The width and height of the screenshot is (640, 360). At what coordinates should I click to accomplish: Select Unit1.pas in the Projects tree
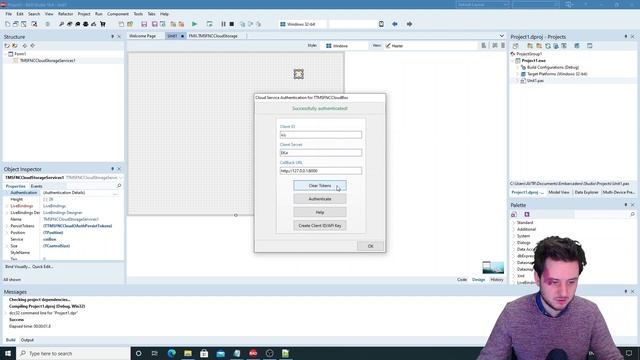(x=535, y=81)
